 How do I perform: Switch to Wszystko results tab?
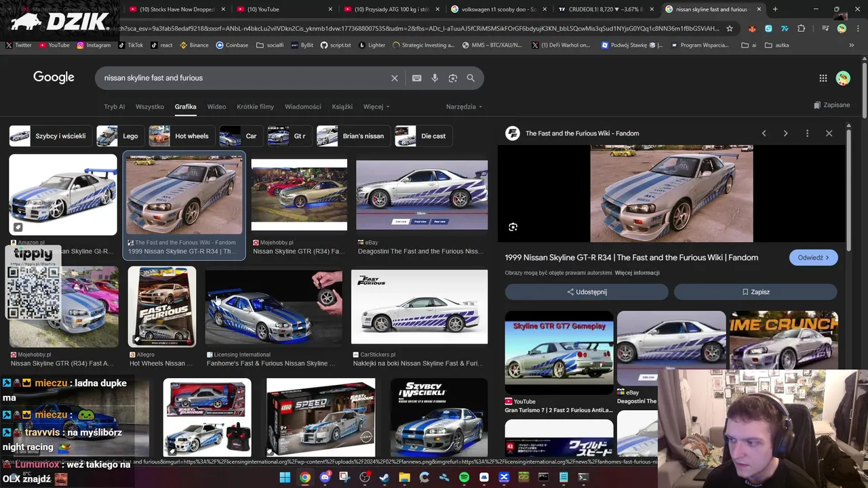[x=150, y=106]
